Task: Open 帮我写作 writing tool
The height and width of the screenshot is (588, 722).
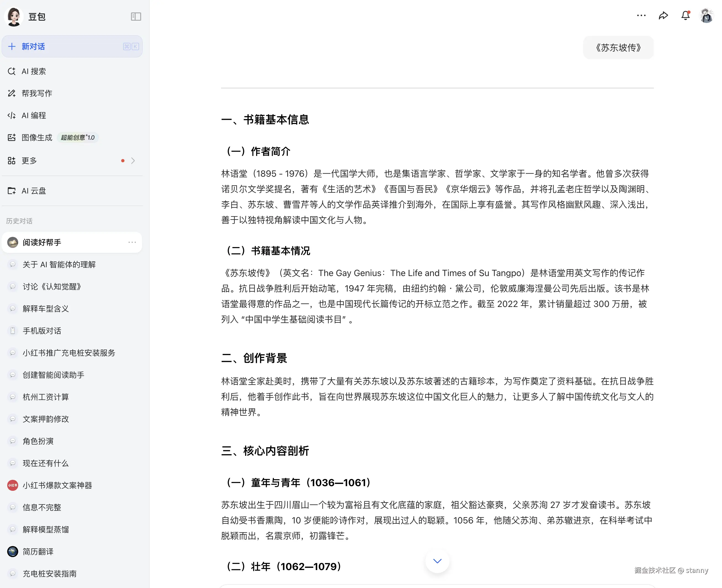Action: pyautogui.click(x=37, y=93)
